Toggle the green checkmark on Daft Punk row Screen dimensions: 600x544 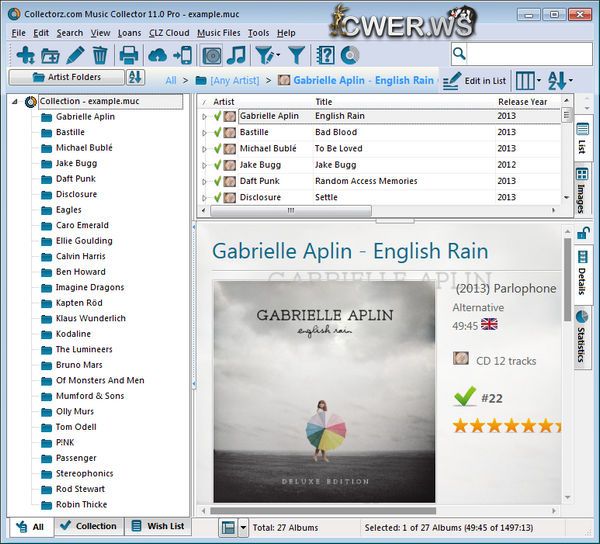pos(218,181)
